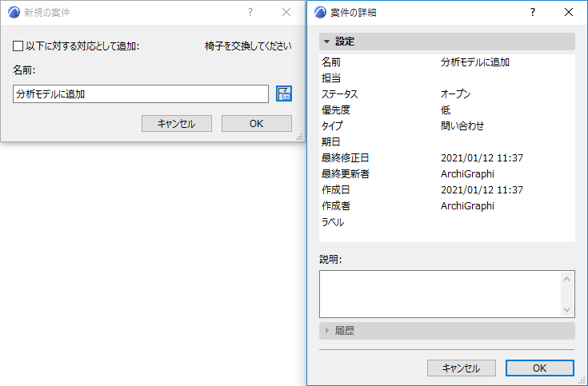Click OK in the 新規の案件 dialog
The width and height of the screenshot is (588, 386).
[256, 123]
